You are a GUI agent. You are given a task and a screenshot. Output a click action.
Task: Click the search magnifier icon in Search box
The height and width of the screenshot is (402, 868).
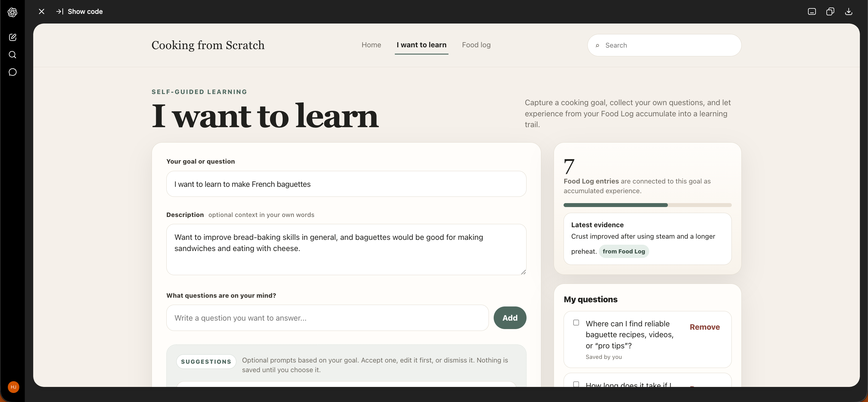click(x=597, y=46)
